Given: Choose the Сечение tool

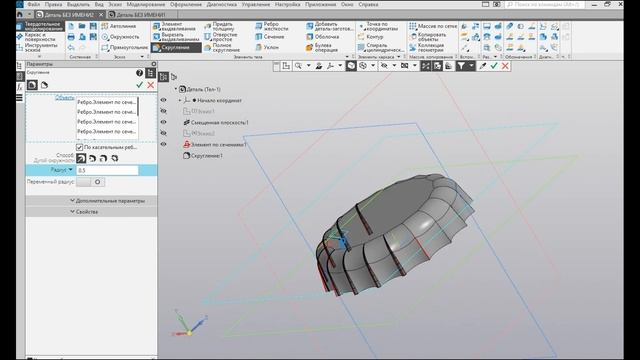Looking at the screenshot, I should [x=269, y=37].
